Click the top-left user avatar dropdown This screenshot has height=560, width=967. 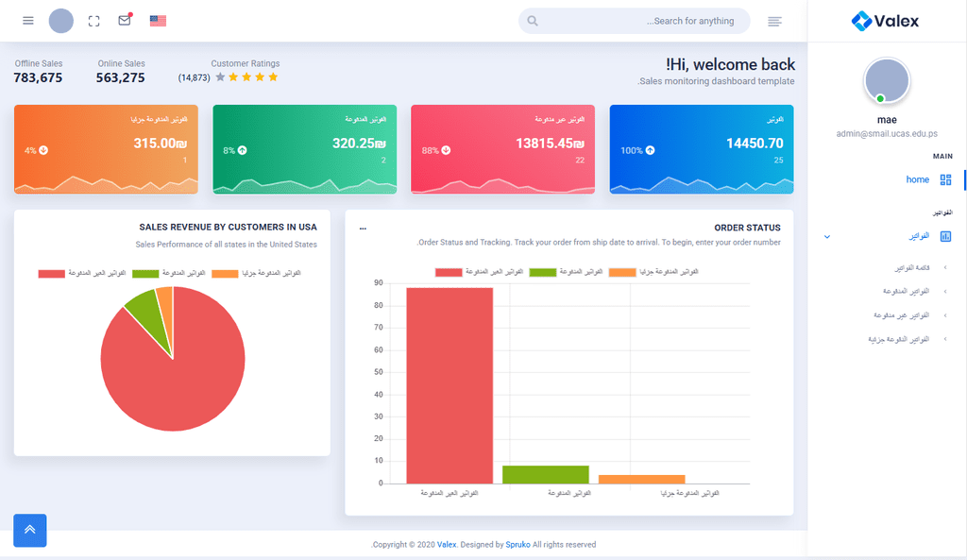pos(60,21)
